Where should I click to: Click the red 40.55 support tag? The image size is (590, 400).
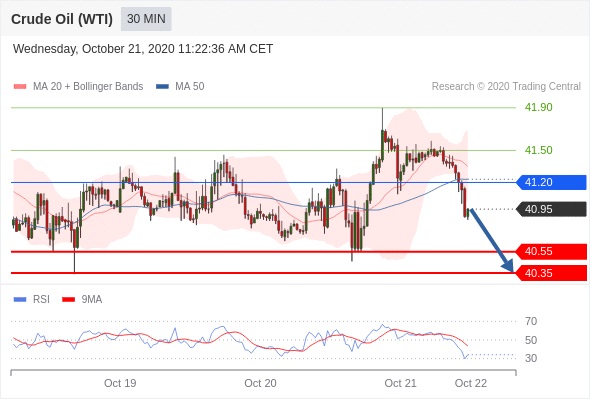coord(551,251)
